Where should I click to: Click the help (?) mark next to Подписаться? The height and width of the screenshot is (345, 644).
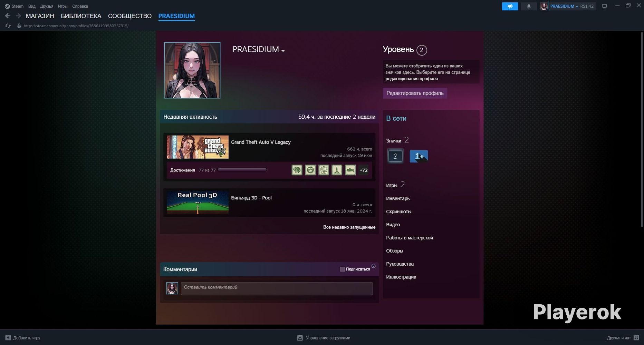tap(373, 266)
